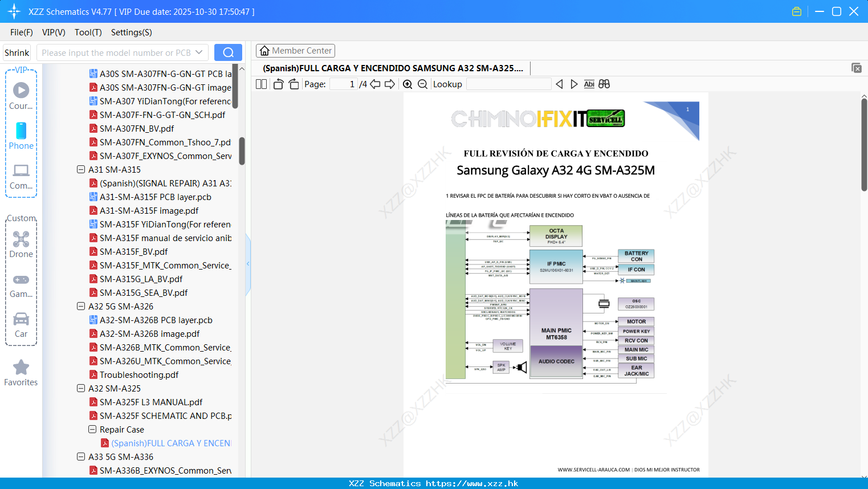Open SM-A315F_BV.pdf
Viewport: 868px width, 489px height.
point(129,251)
